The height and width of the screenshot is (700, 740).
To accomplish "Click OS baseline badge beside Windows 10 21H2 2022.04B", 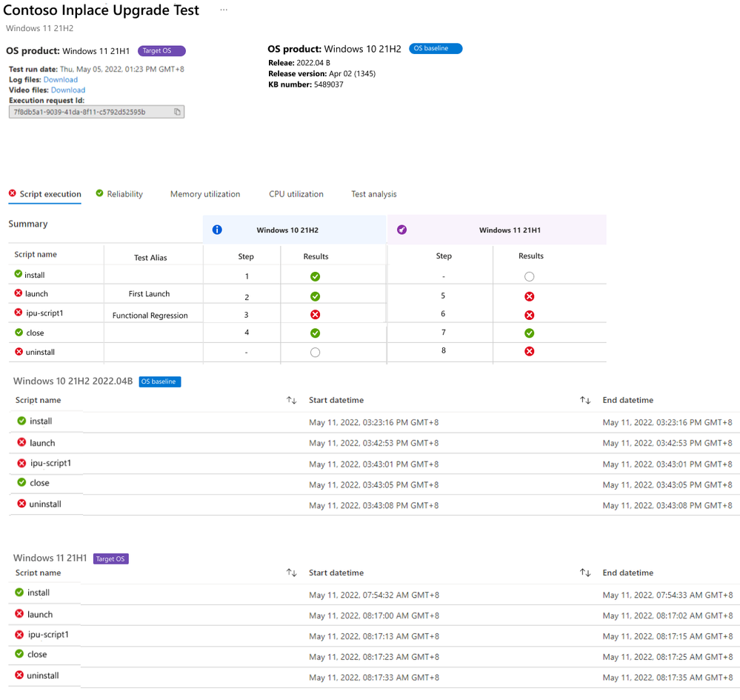I will pyautogui.click(x=159, y=381).
